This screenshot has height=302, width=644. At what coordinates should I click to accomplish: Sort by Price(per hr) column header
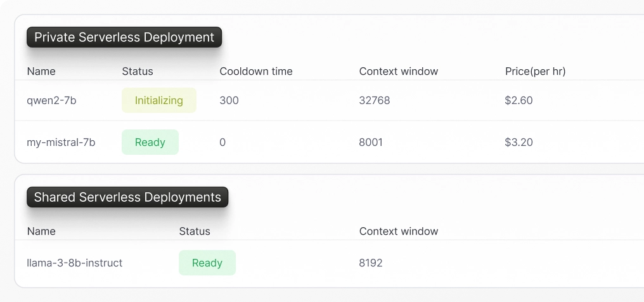click(x=535, y=72)
